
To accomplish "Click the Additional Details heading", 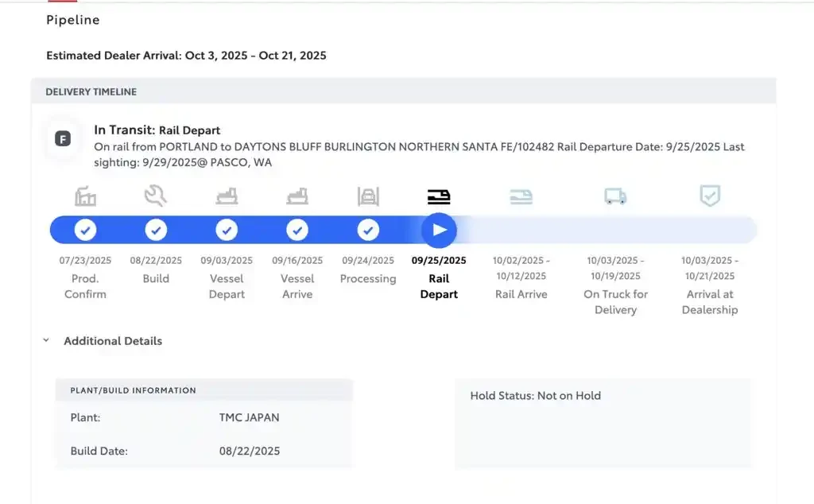I will 113,341.
